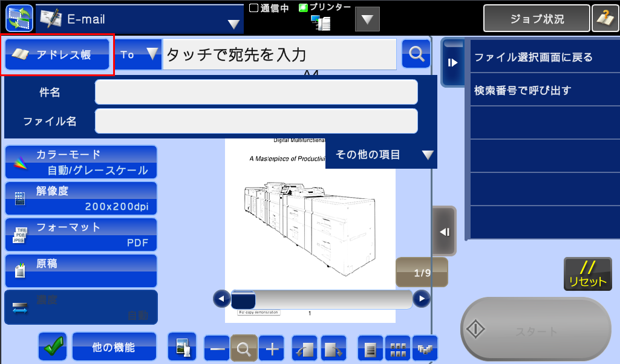This screenshot has width=620, height=364.
Task: Click the zoom in plus icon
Action: (x=272, y=348)
